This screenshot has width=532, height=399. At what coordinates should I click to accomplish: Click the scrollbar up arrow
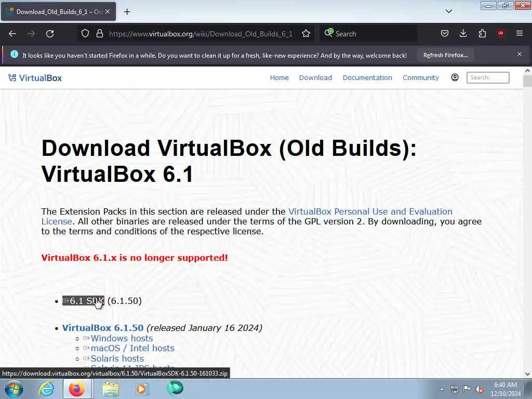(x=527, y=71)
